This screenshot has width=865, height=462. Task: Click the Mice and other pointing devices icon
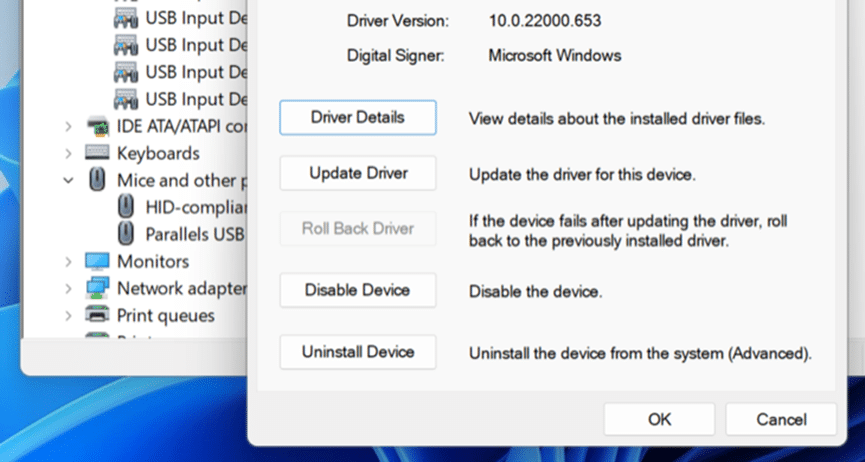pos(98,180)
